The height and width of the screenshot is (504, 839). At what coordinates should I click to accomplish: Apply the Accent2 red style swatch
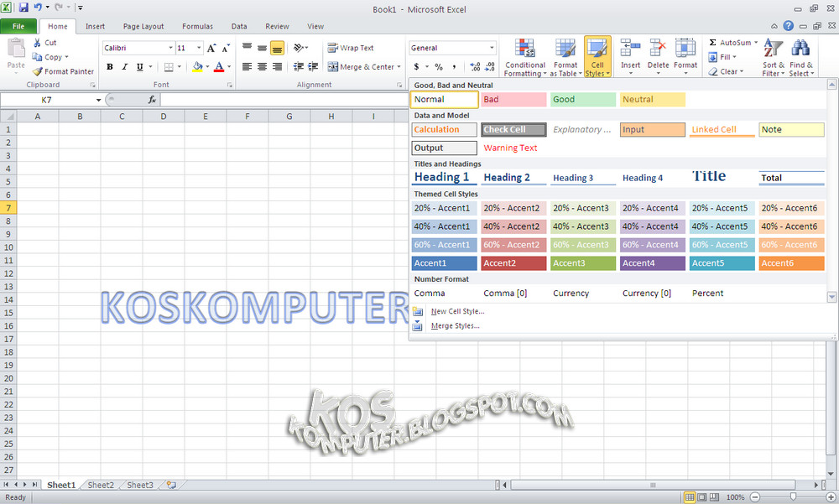513,263
